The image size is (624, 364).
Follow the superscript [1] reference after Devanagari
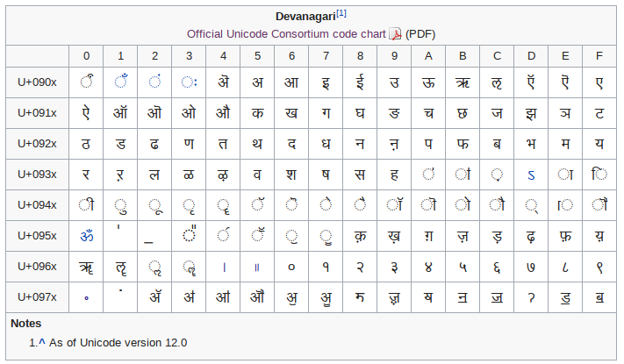[341, 13]
